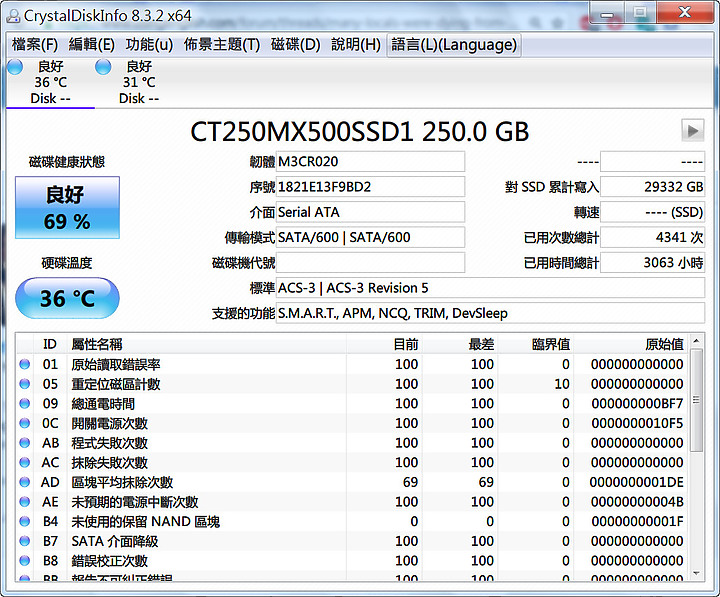
Task: Click the status dot of attribute 01
Action: coord(25,364)
